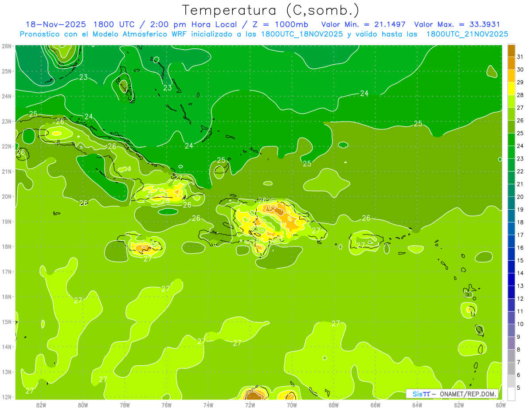
Task: Click the '78W' longitude axis label
Action: click(x=125, y=405)
